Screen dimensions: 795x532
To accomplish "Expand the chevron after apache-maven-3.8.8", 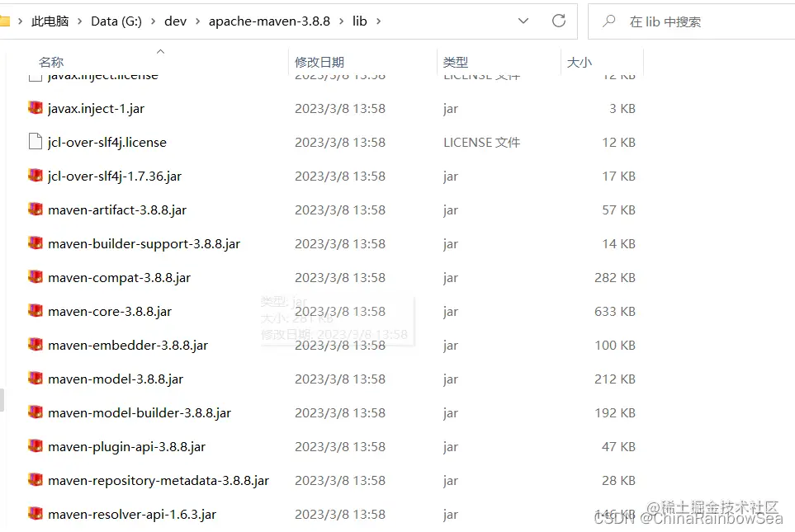I will pos(341,21).
